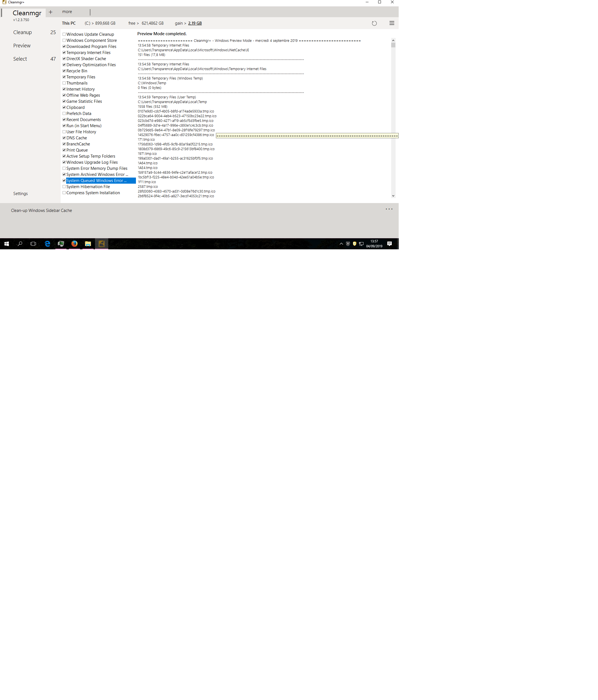Click the 2,19 GB gain link
Image resolution: width=598 pixels, height=700 pixels.
(195, 23)
